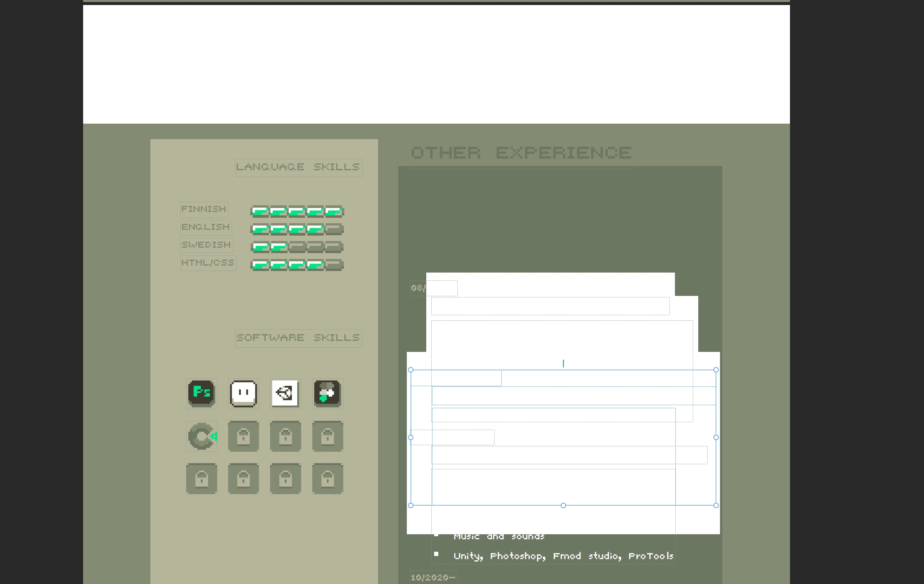Image resolution: width=924 pixels, height=584 pixels.
Task: Select the Finnish skill level bar
Action: pyautogui.click(x=297, y=211)
